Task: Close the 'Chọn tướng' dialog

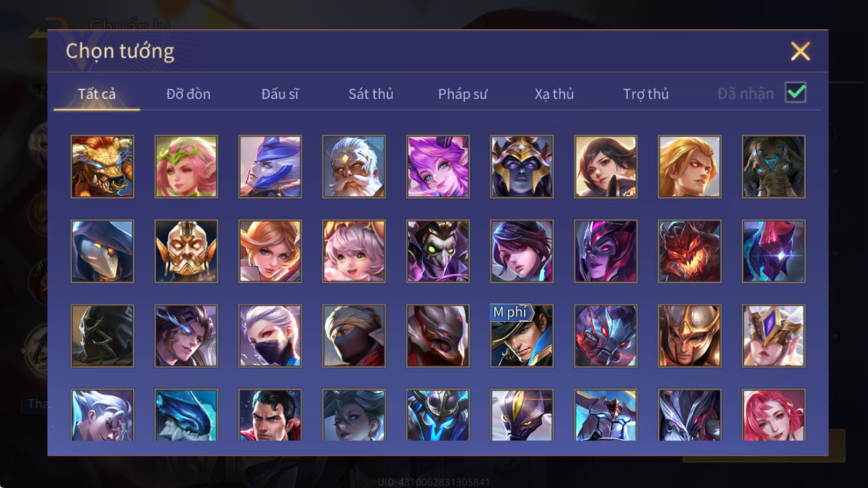Action: pyautogui.click(x=800, y=51)
